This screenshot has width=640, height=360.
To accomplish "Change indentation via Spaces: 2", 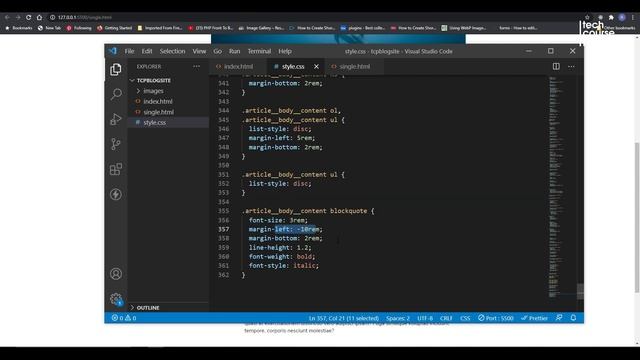I will click(x=398, y=318).
